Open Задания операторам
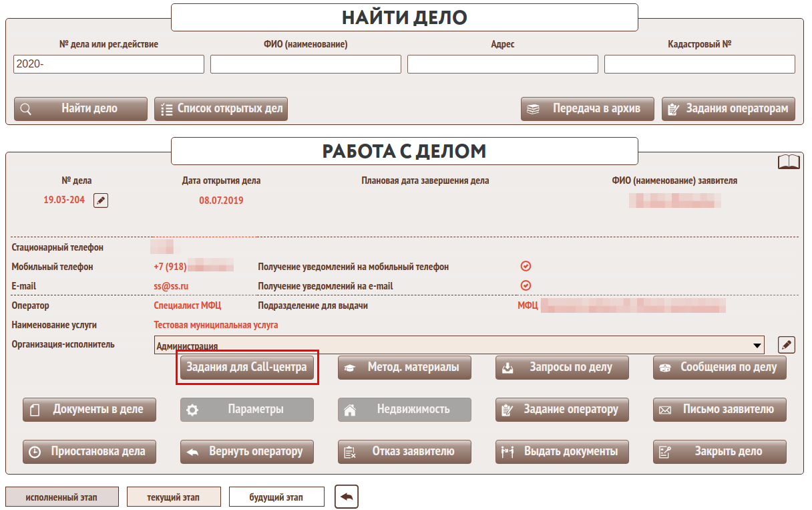812x510 pixels. (729, 109)
